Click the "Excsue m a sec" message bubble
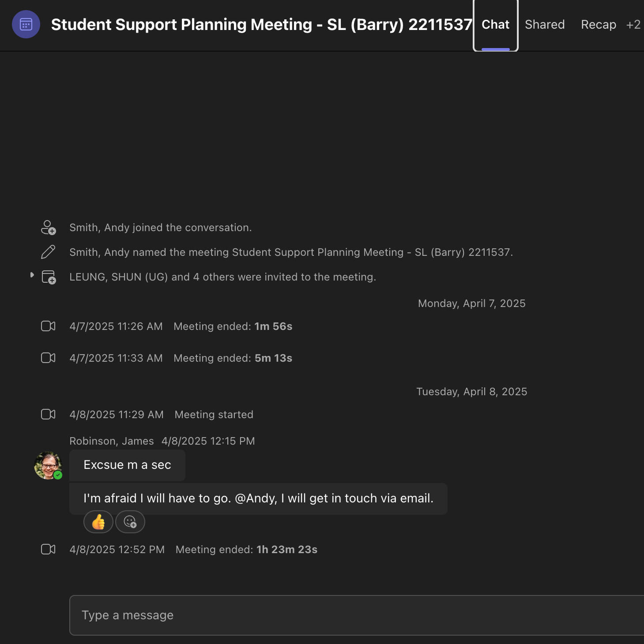 click(127, 465)
